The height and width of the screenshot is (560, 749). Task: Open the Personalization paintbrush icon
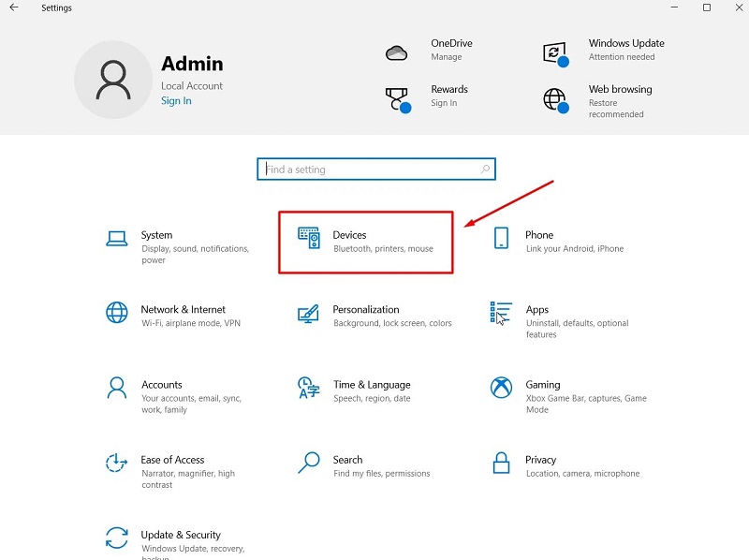[x=309, y=313]
